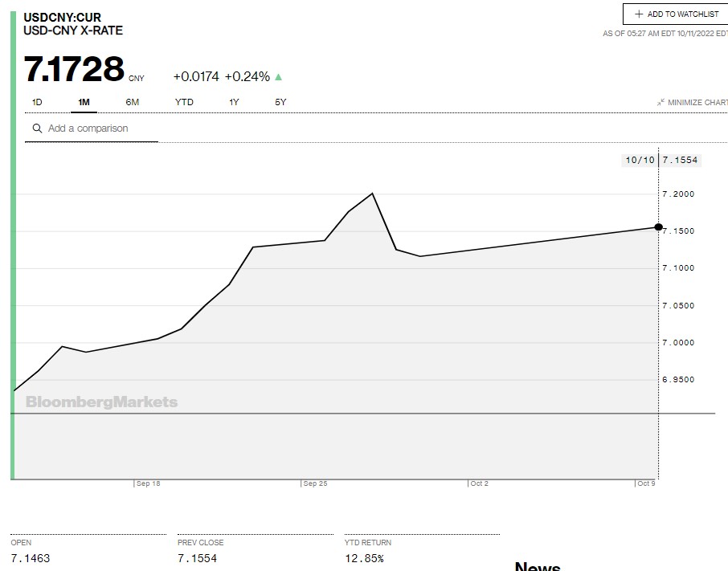The height and width of the screenshot is (571, 728).
Task: Focus the Add a comparison field
Action: tap(96, 128)
